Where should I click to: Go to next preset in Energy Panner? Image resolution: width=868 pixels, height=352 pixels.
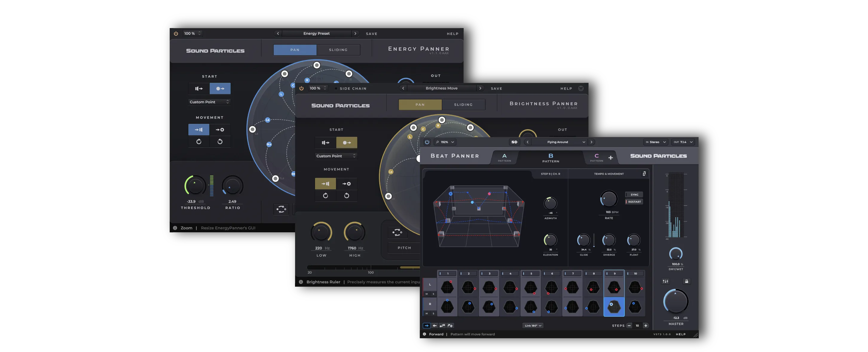tap(355, 33)
